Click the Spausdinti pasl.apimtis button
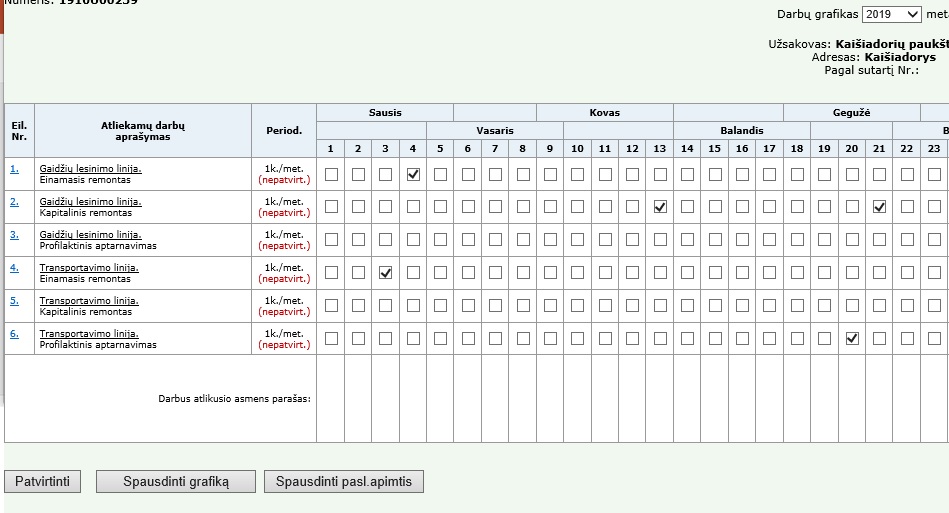 tap(344, 482)
